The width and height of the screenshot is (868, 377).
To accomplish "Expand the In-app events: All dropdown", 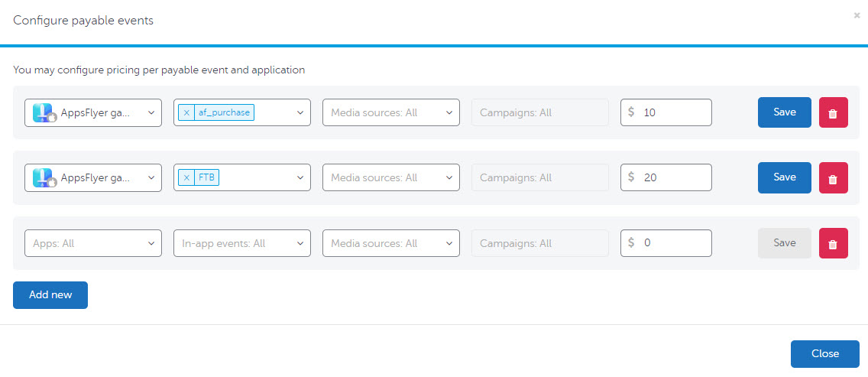I will click(241, 243).
